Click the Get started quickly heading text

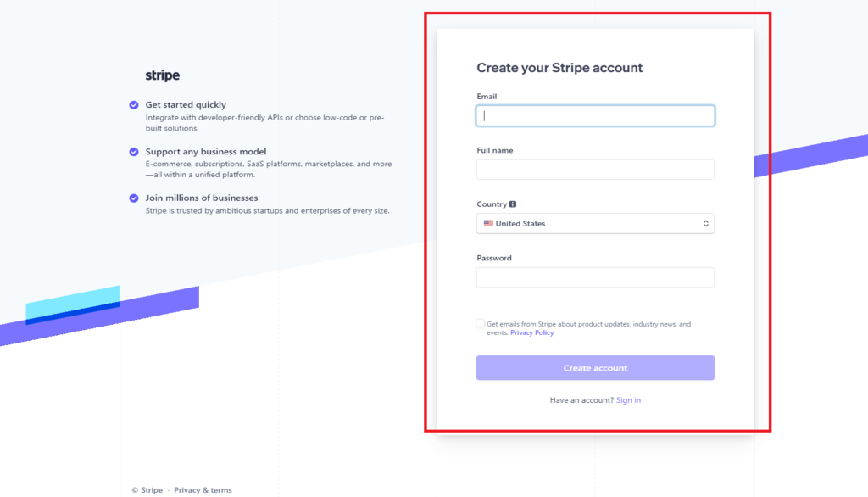(186, 104)
